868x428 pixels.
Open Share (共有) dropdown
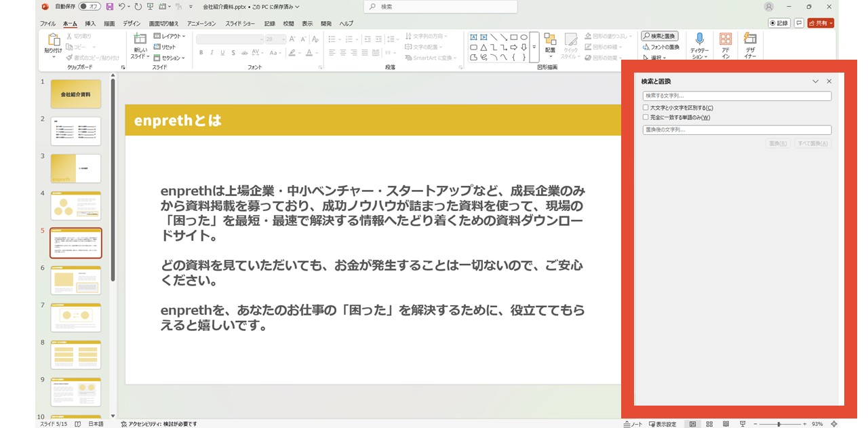[821, 23]
